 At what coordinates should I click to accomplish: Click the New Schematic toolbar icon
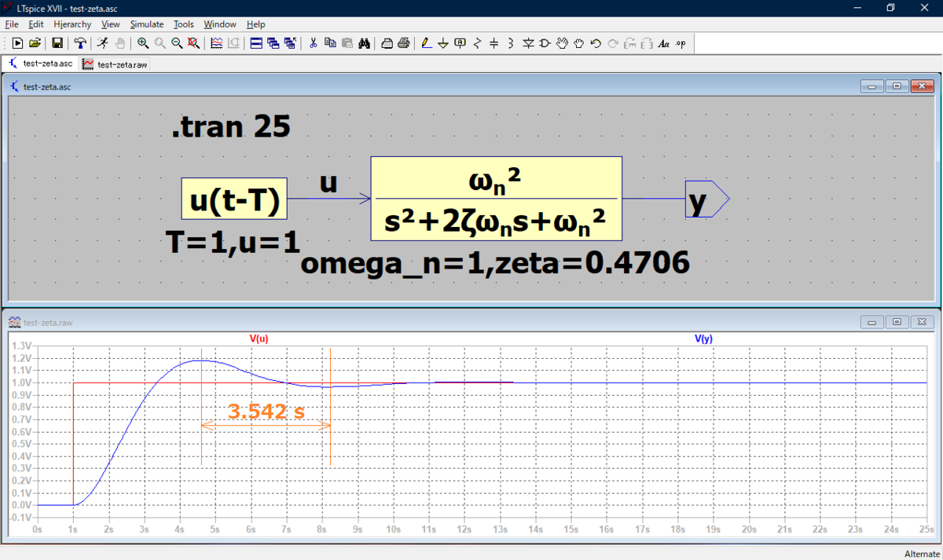(17, 43)
